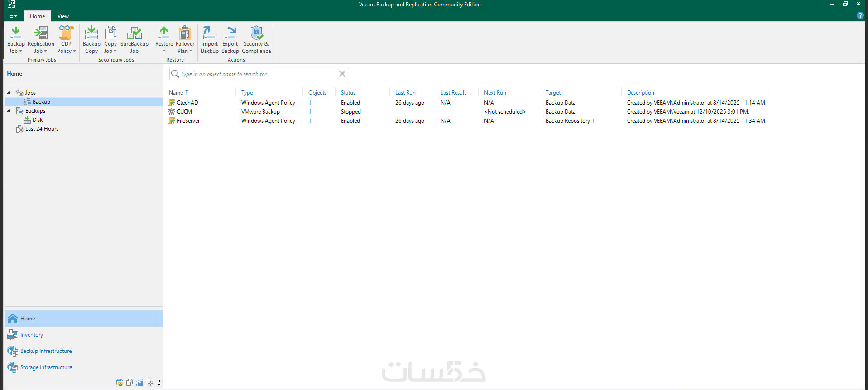
Task: Select the Jobs node in the tree
Action: coord(30,93)
